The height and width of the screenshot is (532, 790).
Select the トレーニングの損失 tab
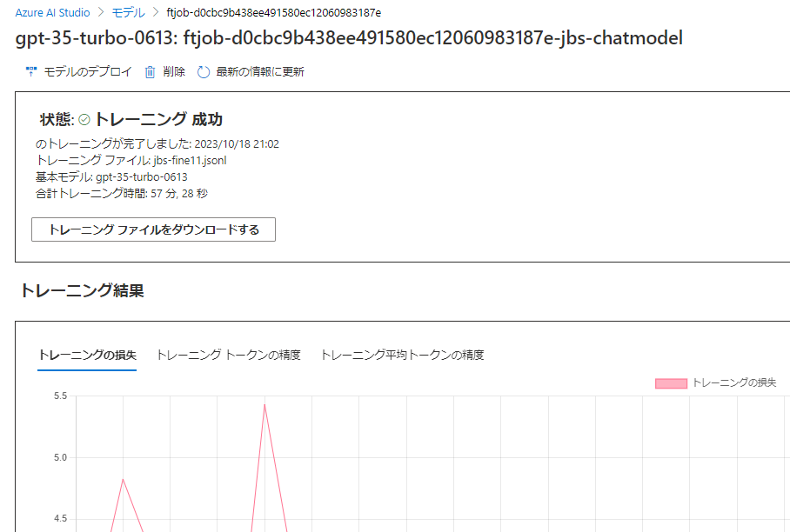click(87, 355)
